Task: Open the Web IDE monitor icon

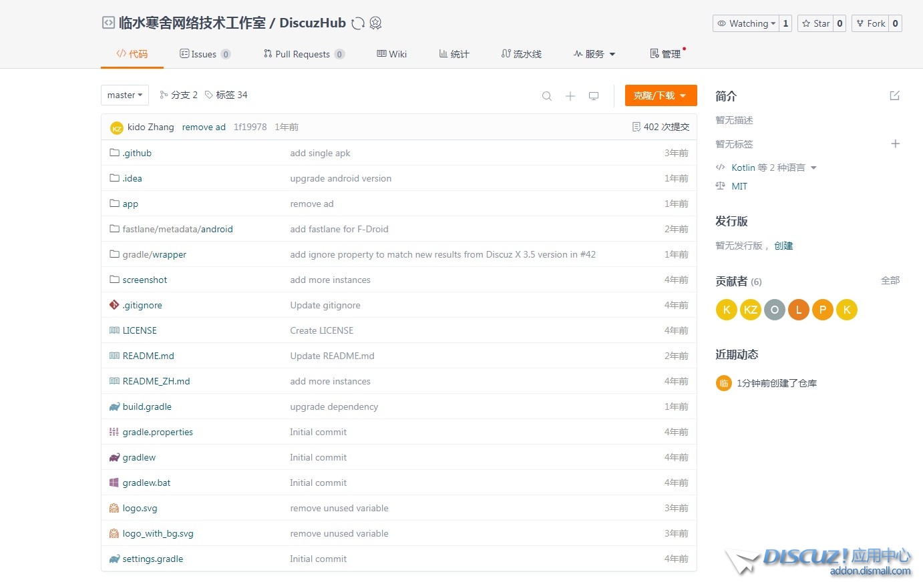Action: (x=594, y=96)
